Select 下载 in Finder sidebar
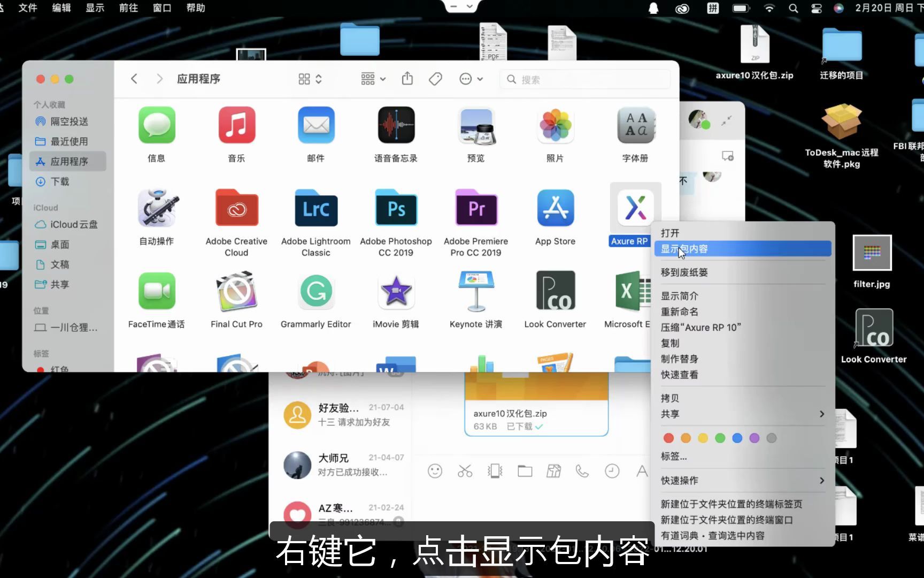 [x=68, y=181]
